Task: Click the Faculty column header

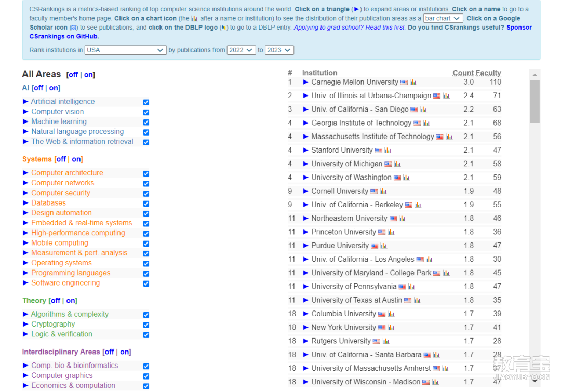Action: click(489, 73)
